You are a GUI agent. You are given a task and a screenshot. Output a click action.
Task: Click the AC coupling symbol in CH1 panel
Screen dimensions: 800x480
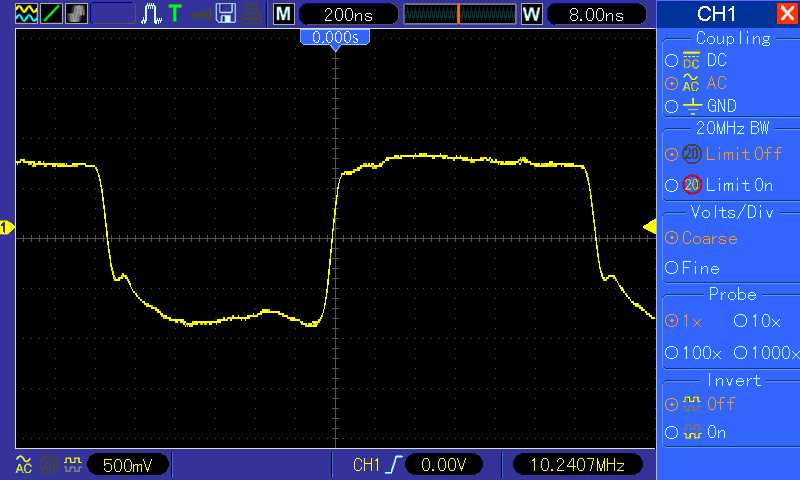click(691, 83)
